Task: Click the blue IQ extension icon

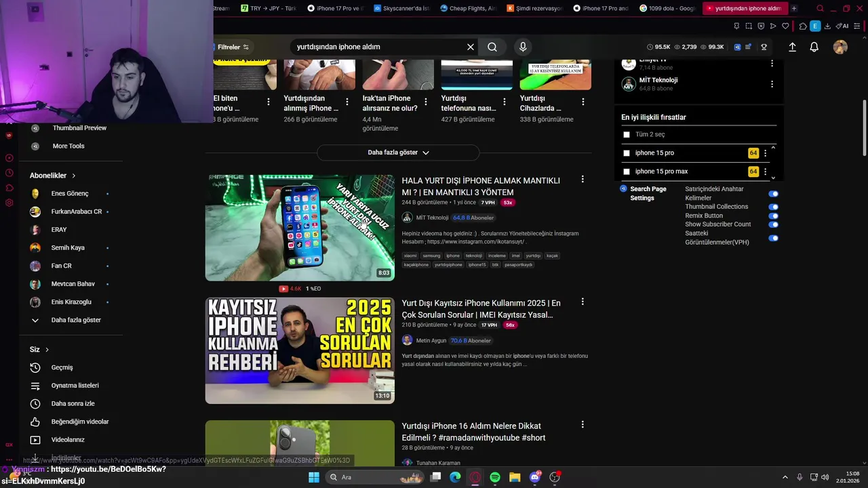Action: pos(738,47)
